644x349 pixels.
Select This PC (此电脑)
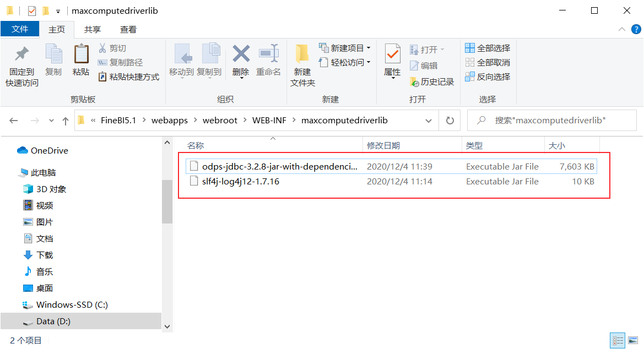point(36,172)
